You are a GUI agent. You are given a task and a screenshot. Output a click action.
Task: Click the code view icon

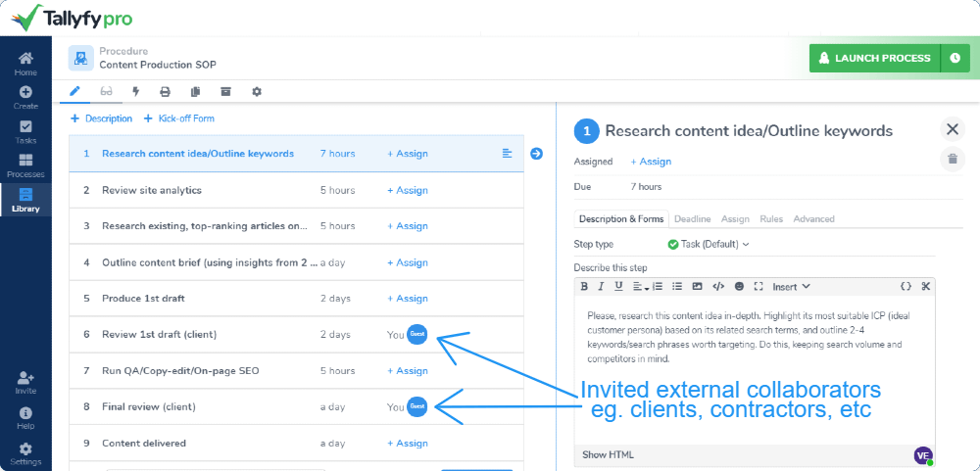click(718, 287)
